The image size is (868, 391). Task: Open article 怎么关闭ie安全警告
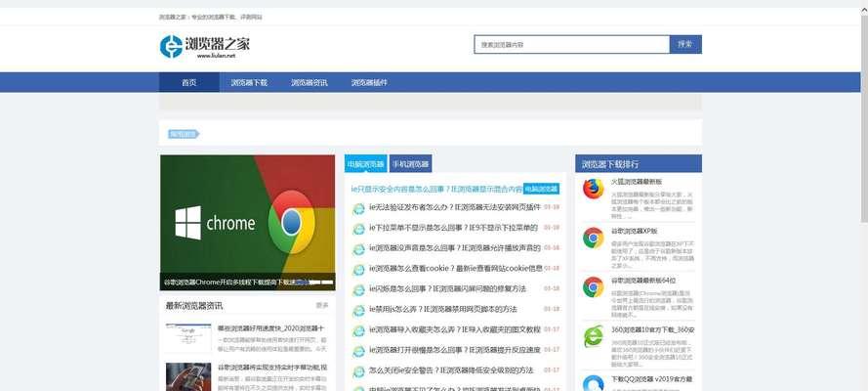pos(451,370)
